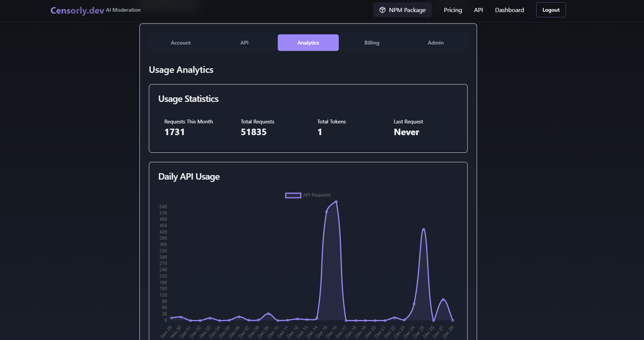The height and width of the screenshot is (340, 644).
Task: Switch to the Account tab
Action: tap(181, 43)
